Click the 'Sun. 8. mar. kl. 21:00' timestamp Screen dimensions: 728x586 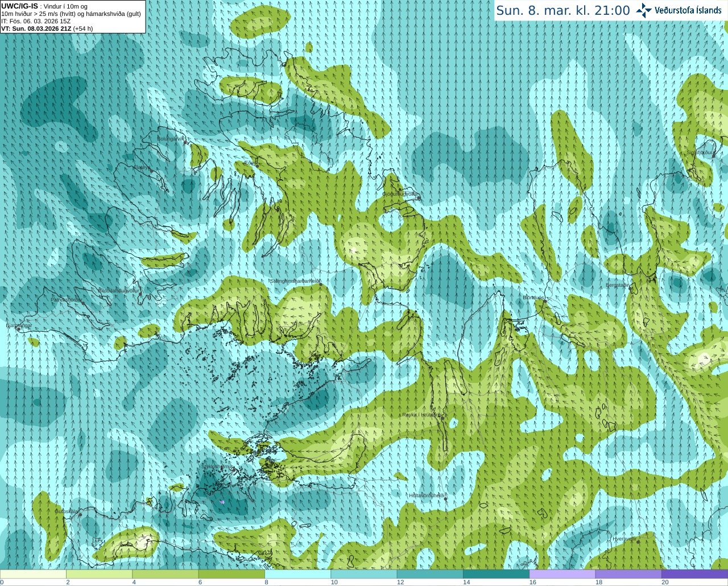click(563, 10)
